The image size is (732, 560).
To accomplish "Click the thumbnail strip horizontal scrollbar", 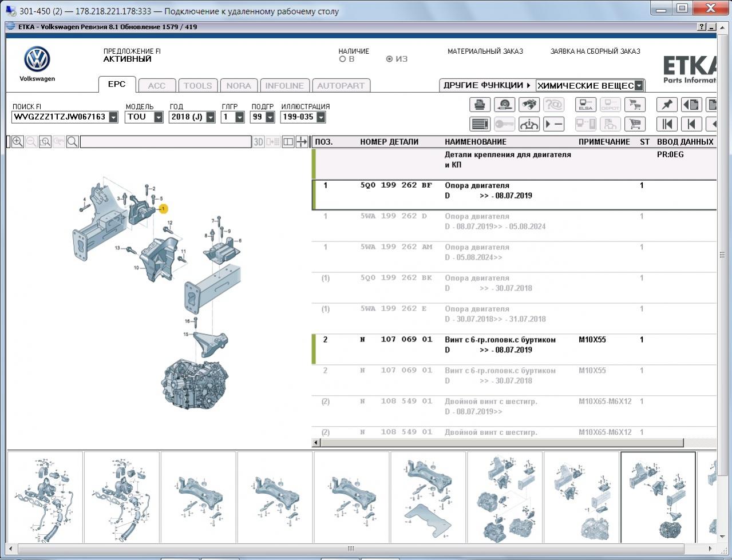I will tap(351, 548).
